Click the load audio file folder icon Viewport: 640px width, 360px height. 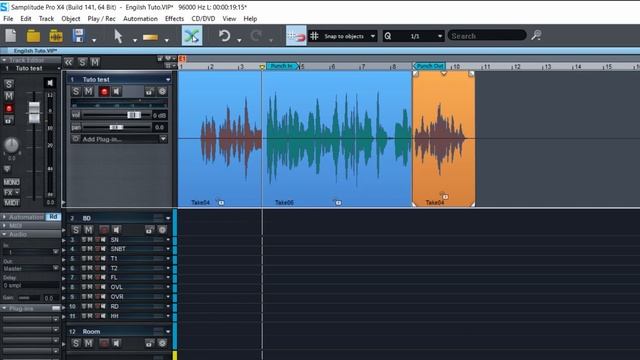click(56, 36)
